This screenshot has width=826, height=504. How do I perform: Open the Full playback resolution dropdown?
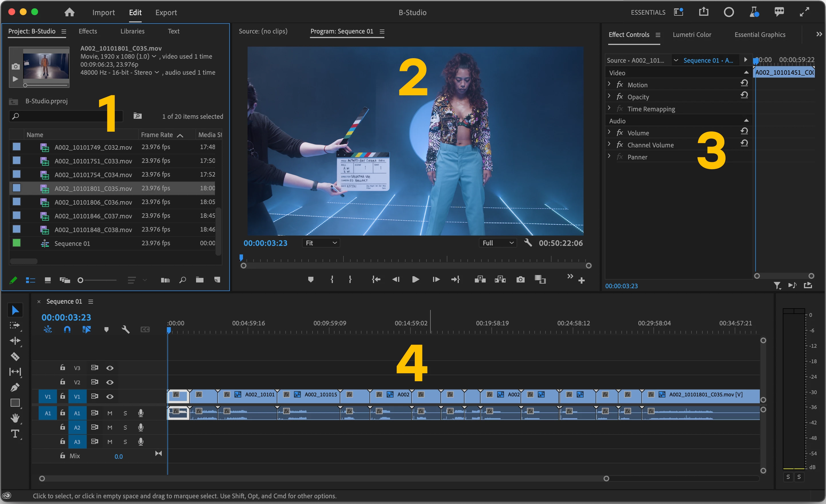click(497, 243)
